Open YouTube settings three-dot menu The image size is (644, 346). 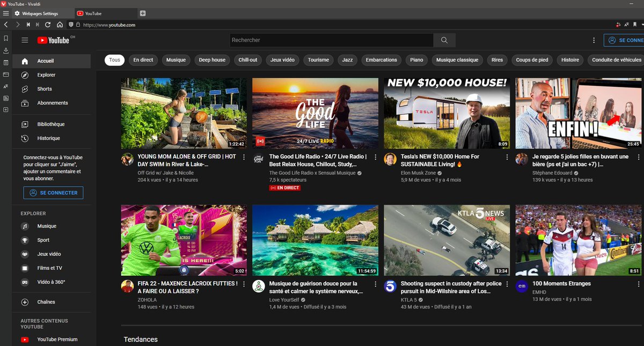[594, 40]
